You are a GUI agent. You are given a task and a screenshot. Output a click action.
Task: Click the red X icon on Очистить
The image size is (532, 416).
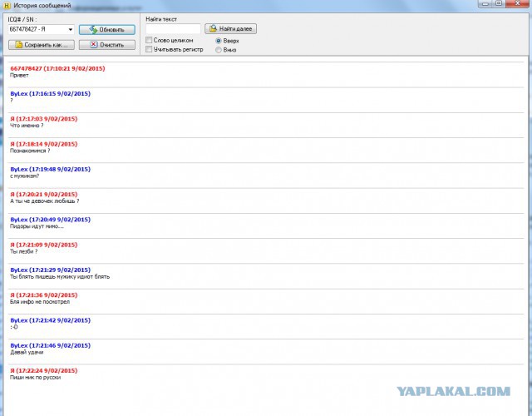tap(94, 45)
